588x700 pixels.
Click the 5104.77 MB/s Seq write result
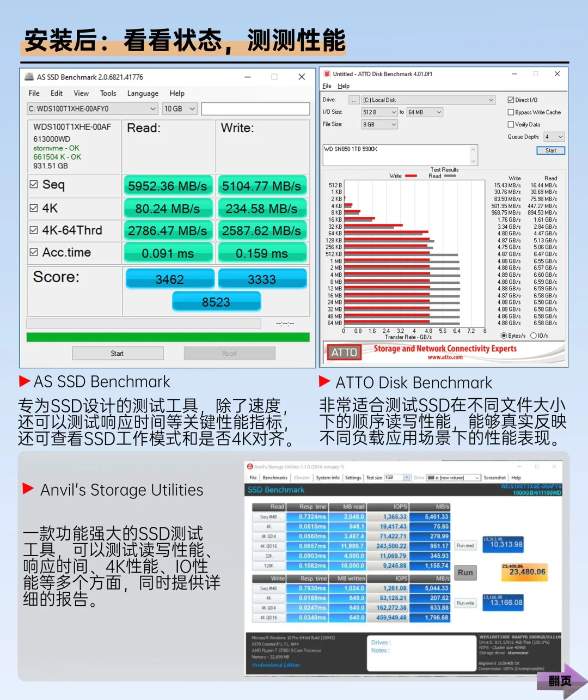[262, 186]
